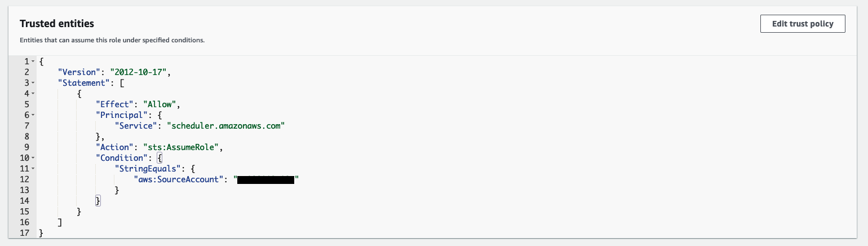Collapse the Condition block fold arrow
The image size is (868, 246).
click(x=34, y=158)
